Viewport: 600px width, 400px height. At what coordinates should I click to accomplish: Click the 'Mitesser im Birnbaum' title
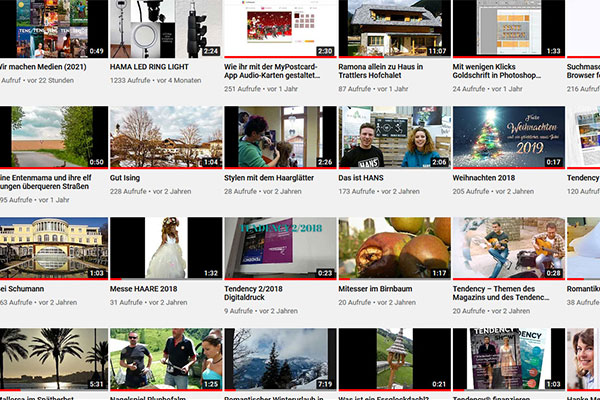pyautogui.click(x=375, y=289)
